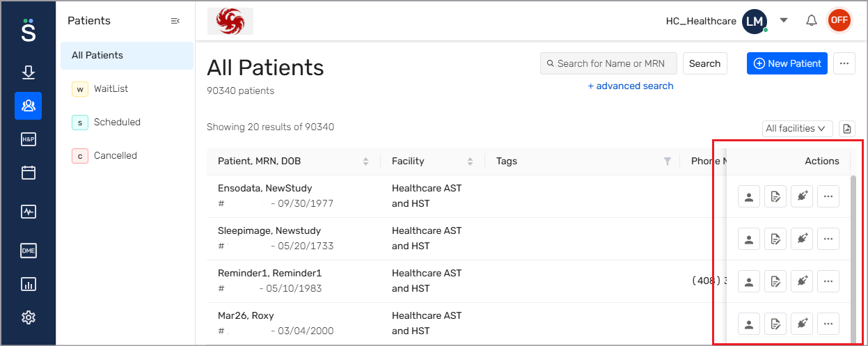Export the patient list to file
The image size is (868, 346).
tap(846, 128)
